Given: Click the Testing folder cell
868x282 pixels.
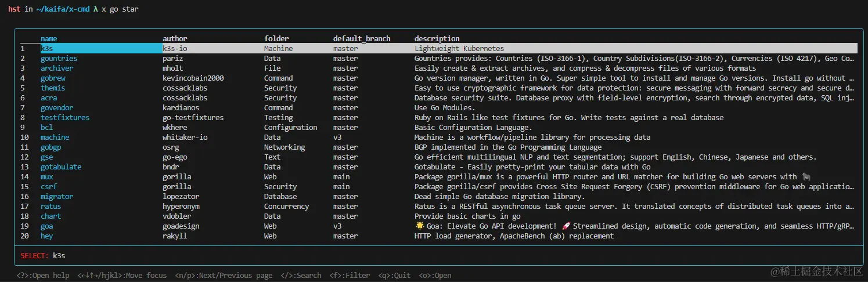Looking at the screenshot, I should point(279,118).
